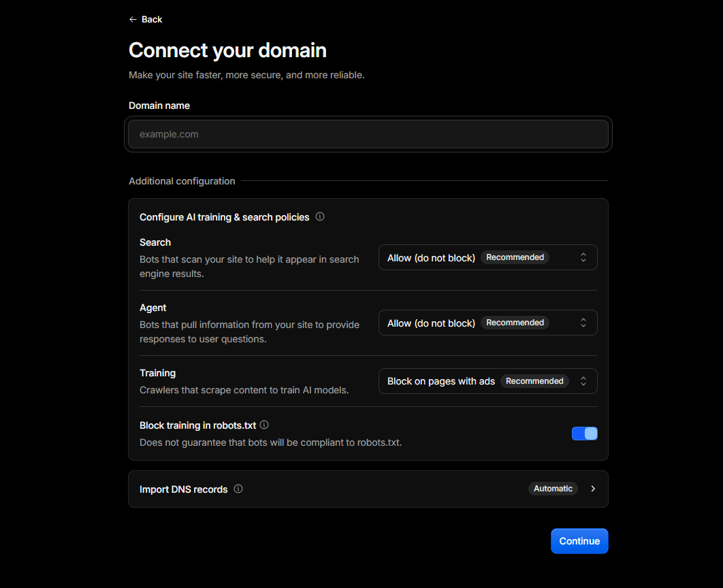This screenshot has height=588, width=723.
Task: Open the Search policy dropdown
Action: tap(488, 257)
